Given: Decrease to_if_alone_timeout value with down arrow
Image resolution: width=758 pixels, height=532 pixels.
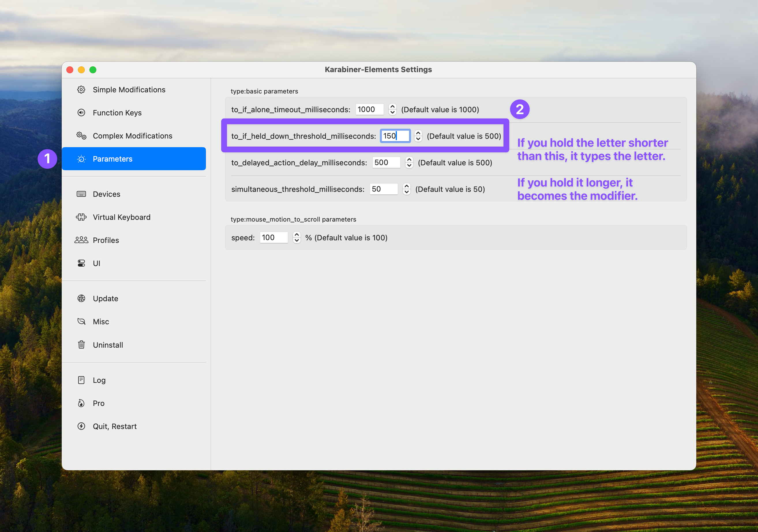Looking at the screenshot, I should [x=392, y=112].
